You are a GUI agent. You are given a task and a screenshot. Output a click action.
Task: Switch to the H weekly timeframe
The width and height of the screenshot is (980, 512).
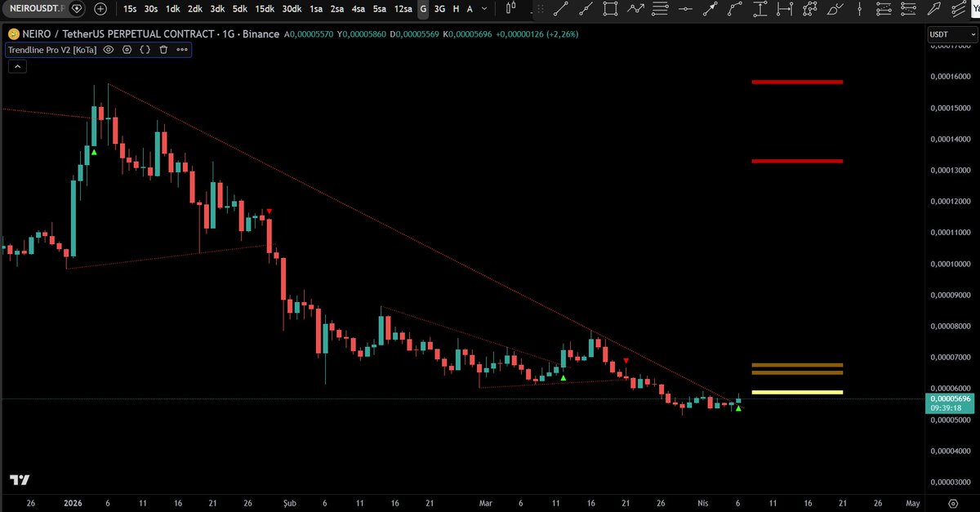pyautogui.click(x=457, y=9)
